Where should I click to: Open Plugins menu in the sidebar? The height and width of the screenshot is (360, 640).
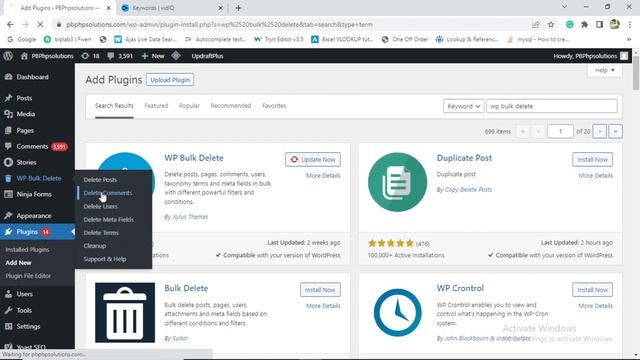pyautogui.click(x=37, y=232)
